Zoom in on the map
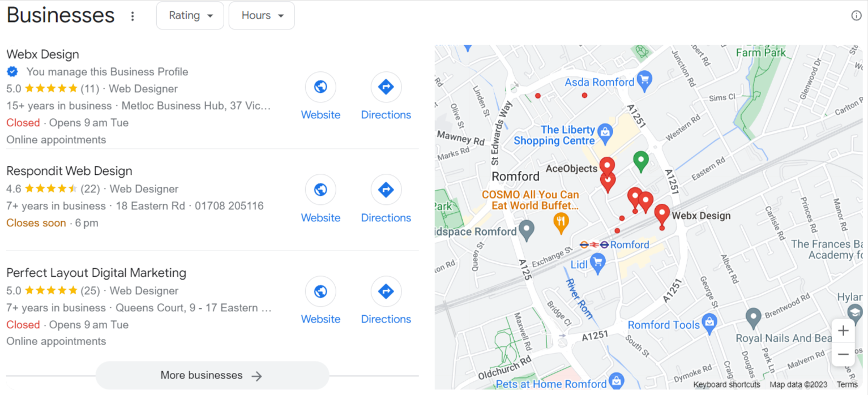This screenshot has width=868, height=395. (843, 330)
